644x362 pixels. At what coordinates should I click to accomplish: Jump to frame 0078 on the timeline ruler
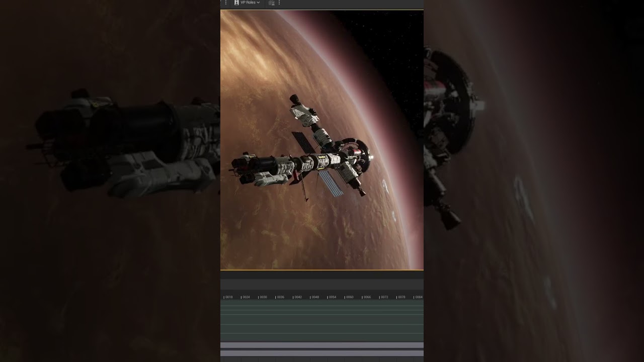[401, 297]
